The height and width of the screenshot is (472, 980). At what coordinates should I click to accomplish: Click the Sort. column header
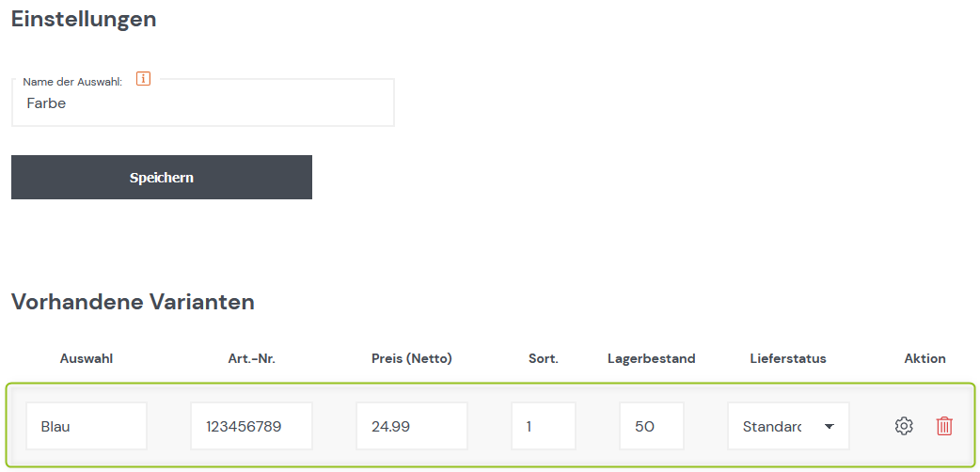543,359
